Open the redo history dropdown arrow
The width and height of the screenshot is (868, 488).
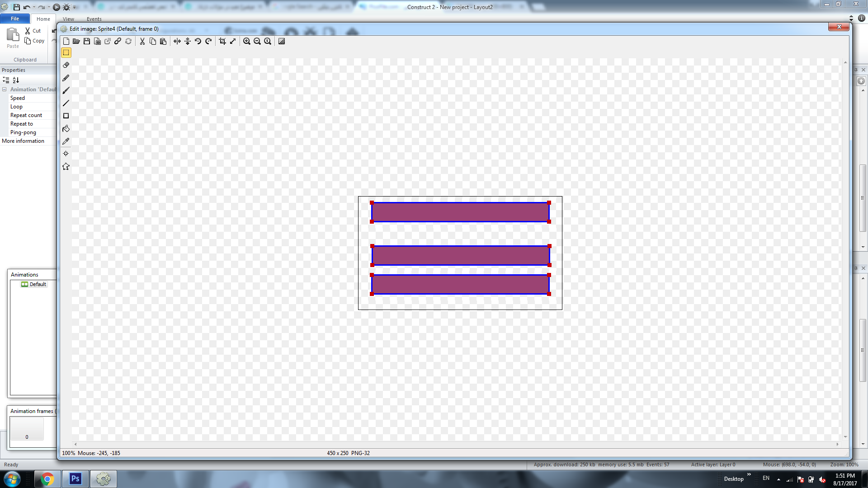click(x=49, y=7)
